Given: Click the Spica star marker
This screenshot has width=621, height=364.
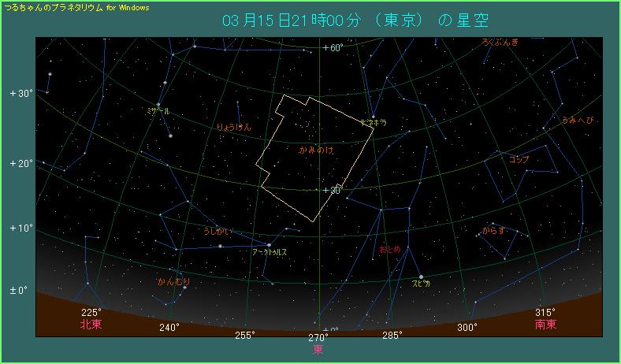Looking at the screenshot, I should (x=421, y=277).
